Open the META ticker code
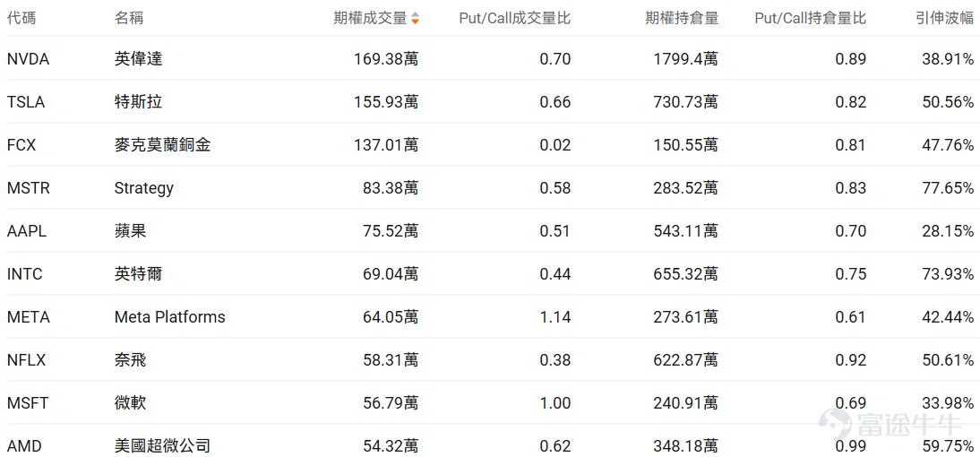 coord(28,317)
